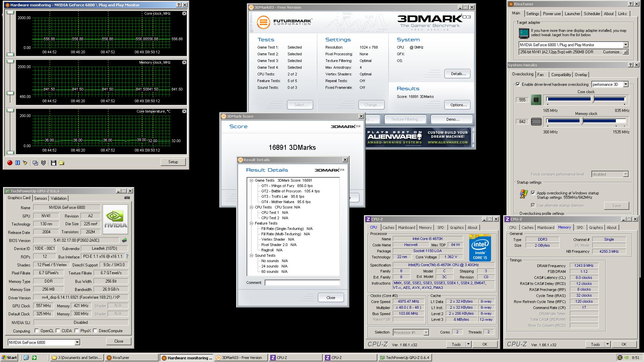Click the core clock value box showing 555
Viewport: 644px width, 362px height.
(522, 100)
